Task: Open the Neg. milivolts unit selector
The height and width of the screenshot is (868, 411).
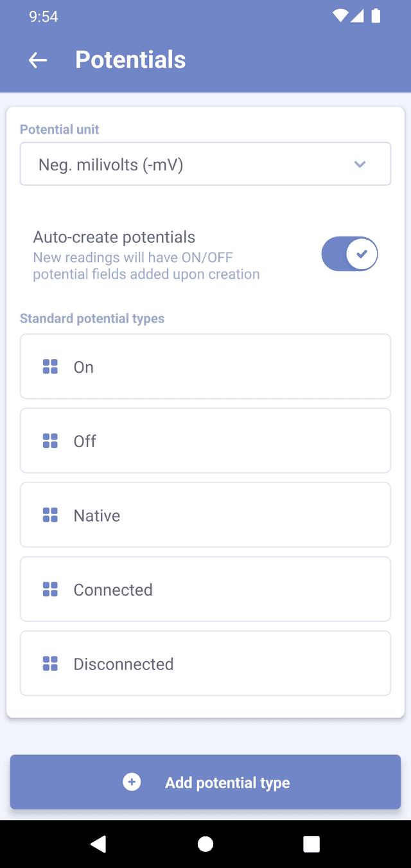Action: pyautogui.click(x=193, y=164)
